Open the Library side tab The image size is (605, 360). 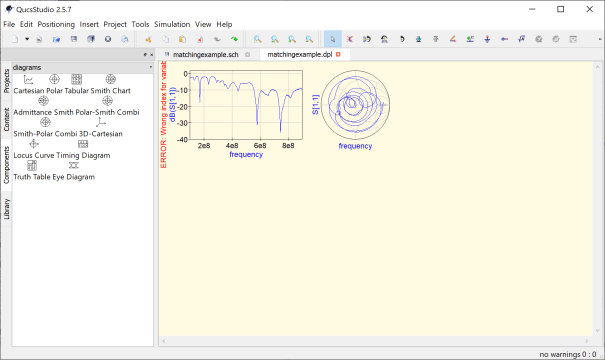6,209
